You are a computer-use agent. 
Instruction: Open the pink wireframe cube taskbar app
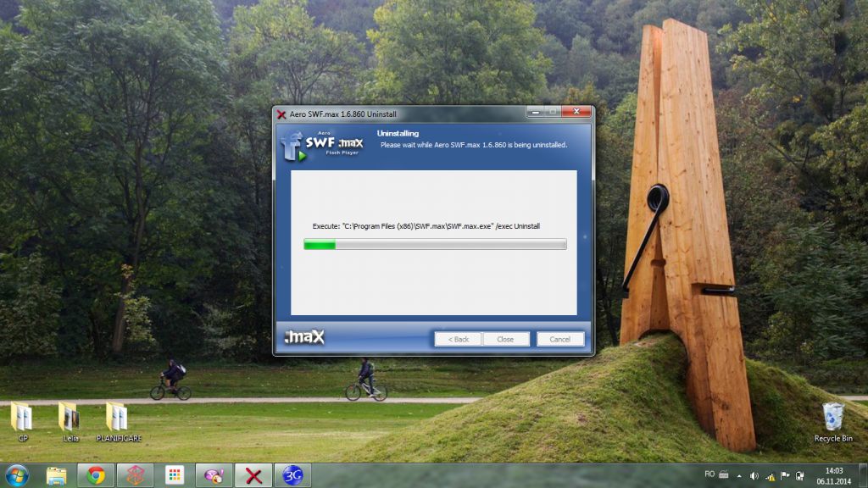pyautogui.click(x=135, y=476)
